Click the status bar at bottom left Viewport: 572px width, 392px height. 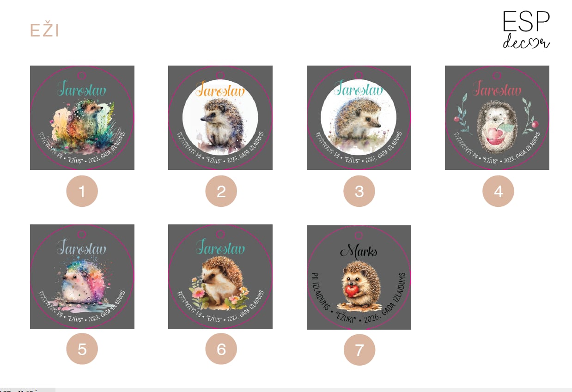28,390
